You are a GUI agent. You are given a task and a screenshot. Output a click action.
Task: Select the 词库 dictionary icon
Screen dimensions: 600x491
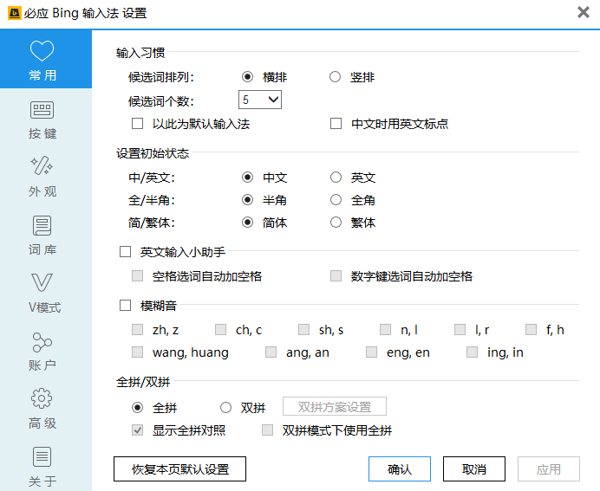[43, 225]
